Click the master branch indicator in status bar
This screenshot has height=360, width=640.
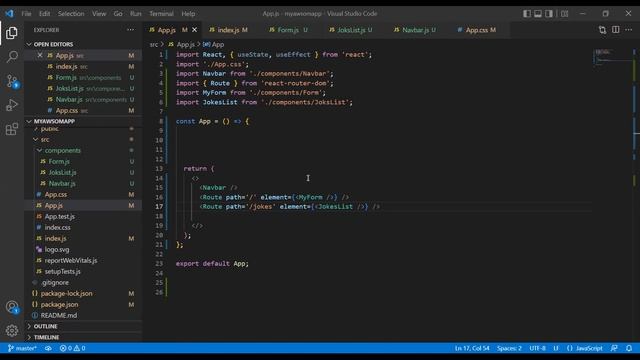coord(22,348)
